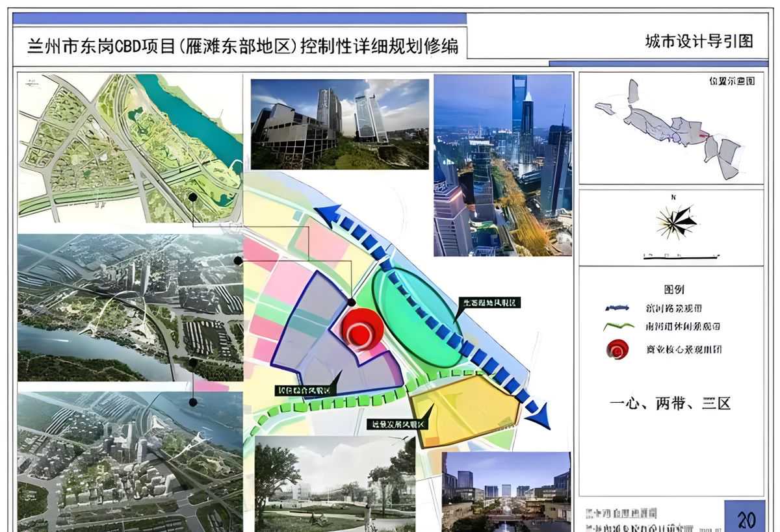Image resolution: width=780 pixels, height=532 pixels.
Task: Click the page number 20 box
Action: [x=746, y=518]
